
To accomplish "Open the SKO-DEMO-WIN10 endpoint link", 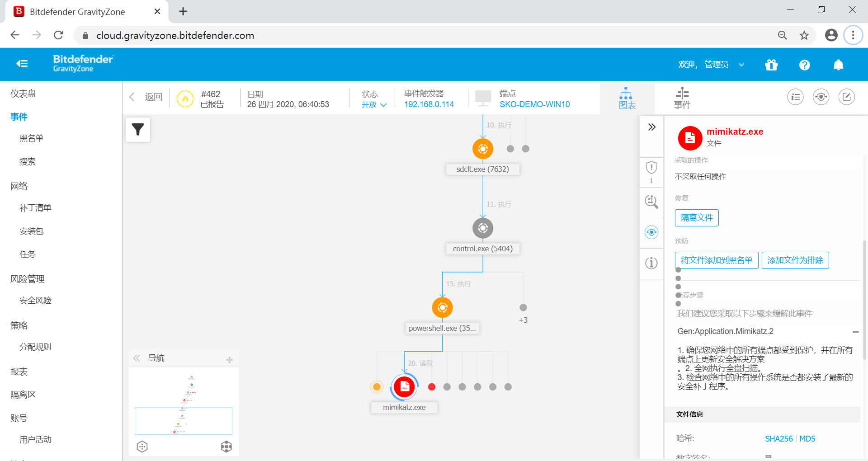I will 535,104.
